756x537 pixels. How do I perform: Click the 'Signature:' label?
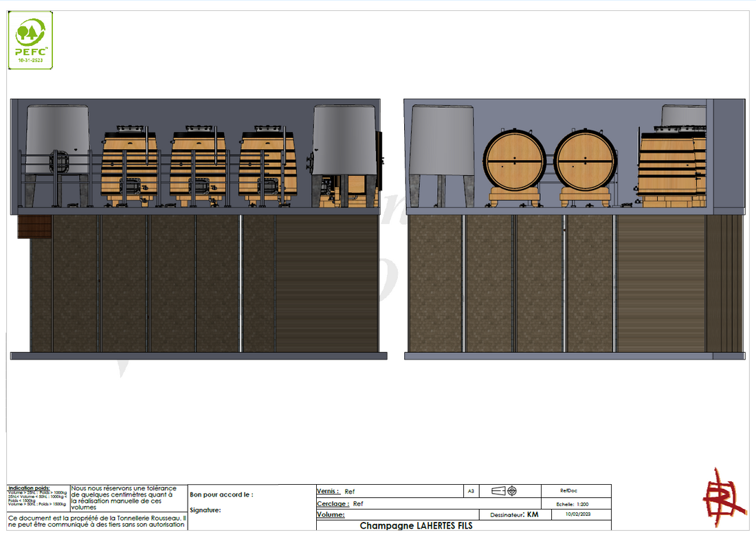click(x=205, y=510)
